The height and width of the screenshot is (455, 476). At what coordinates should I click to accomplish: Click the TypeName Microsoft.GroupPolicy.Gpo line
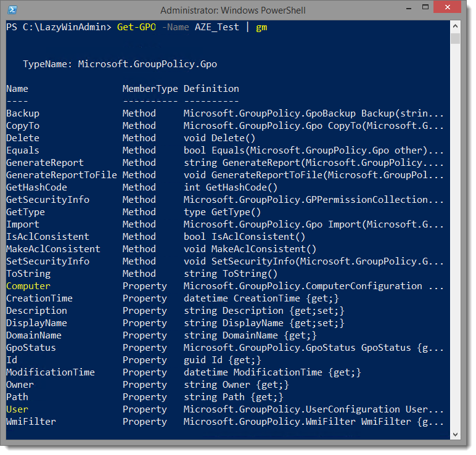coord(120,64)
